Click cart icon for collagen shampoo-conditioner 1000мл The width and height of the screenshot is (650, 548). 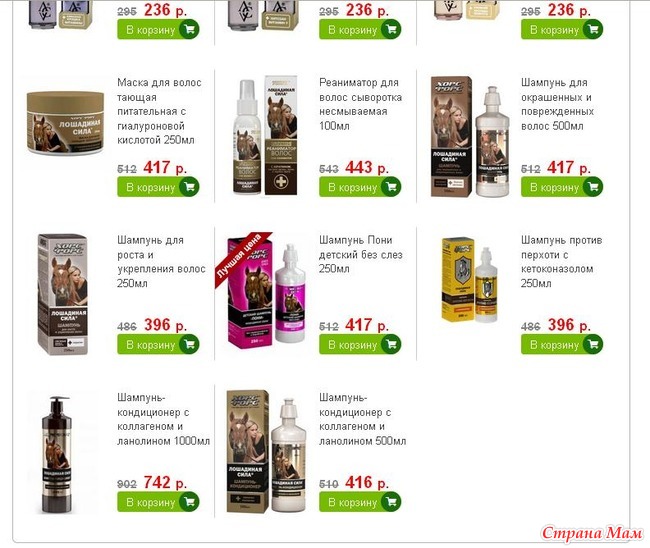(189, 502)
